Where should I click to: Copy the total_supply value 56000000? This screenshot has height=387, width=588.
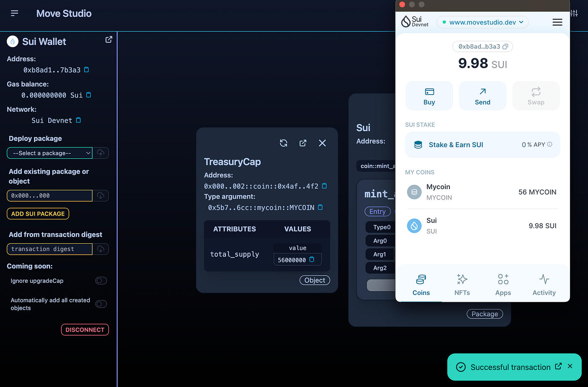[312, 260]
